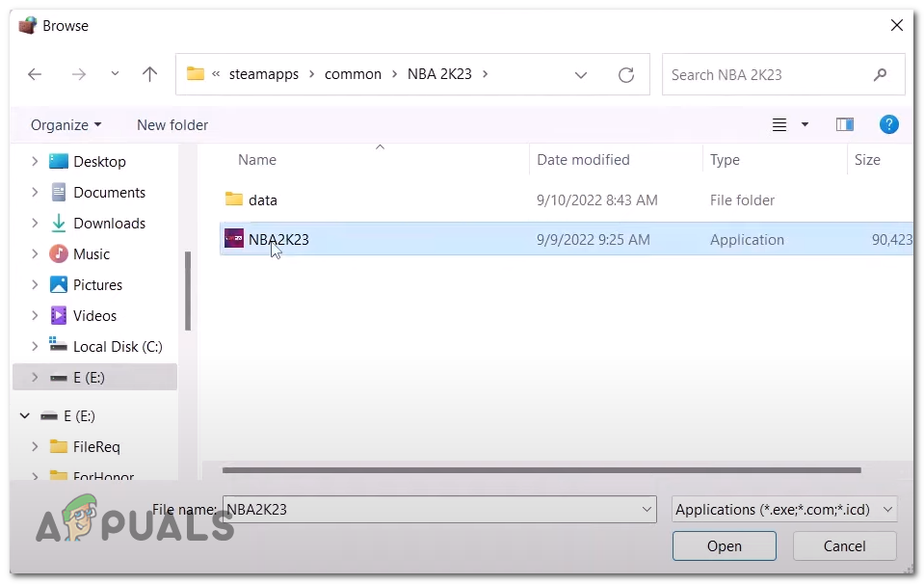The image size is (924, 584).
Task: Click the folder icon in the address bar
Action: tap(195, 73)
